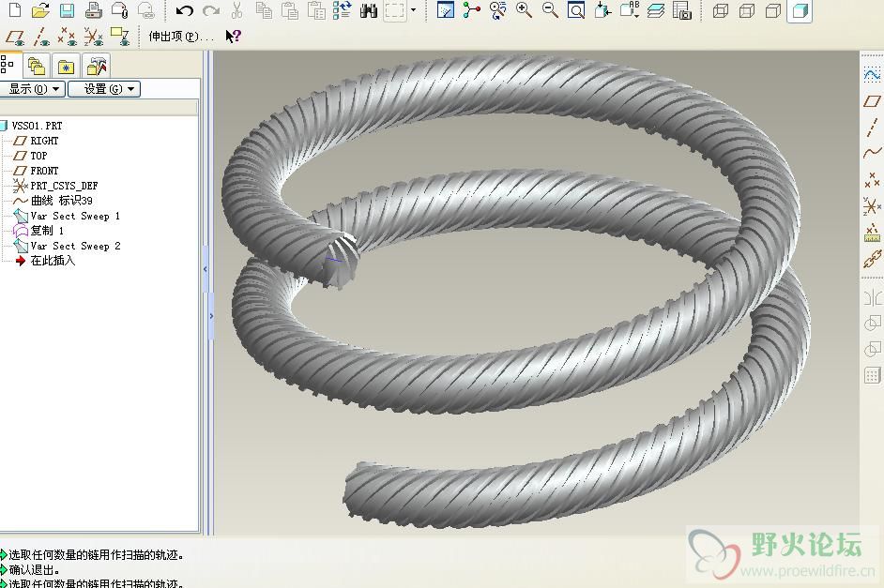884x588 pixels.
Task: Switch to Hidden Line display mode
Action: coord(747,10)
